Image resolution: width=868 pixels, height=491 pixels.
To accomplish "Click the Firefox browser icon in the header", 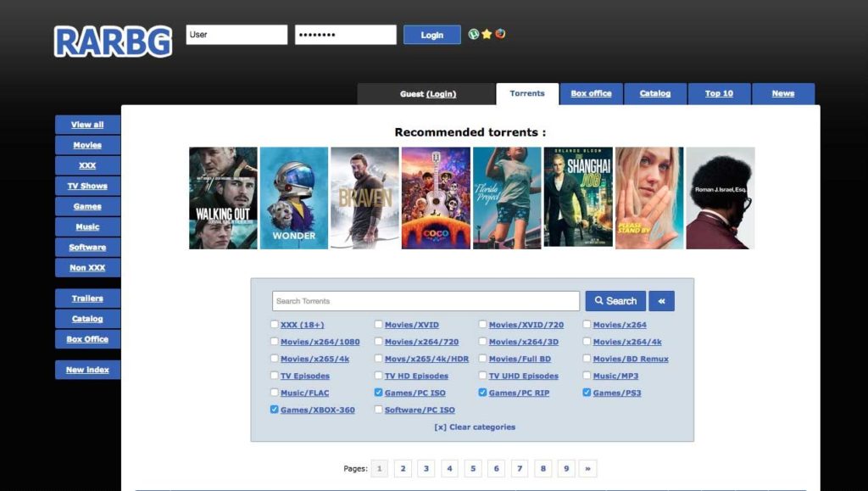I will click(x=499, y=33).
